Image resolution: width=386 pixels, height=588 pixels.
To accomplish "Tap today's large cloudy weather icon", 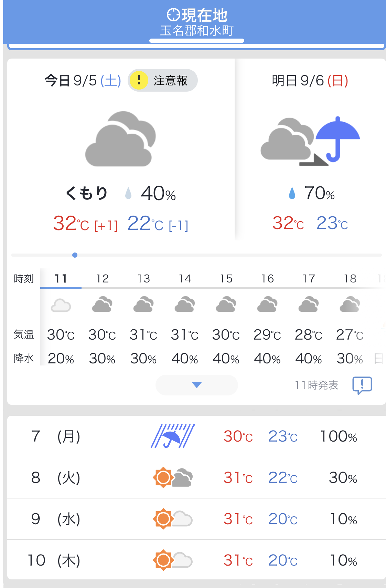I will 120,139.
